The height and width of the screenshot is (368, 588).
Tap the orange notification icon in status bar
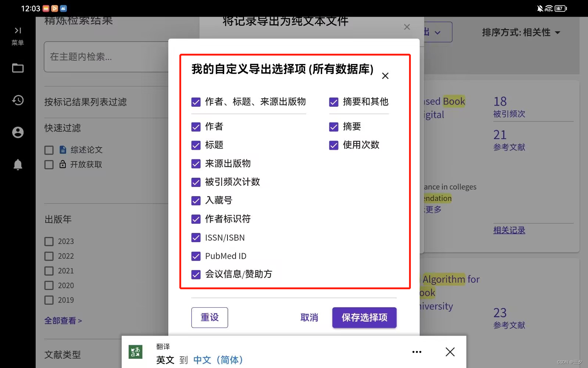click(54, 8)
